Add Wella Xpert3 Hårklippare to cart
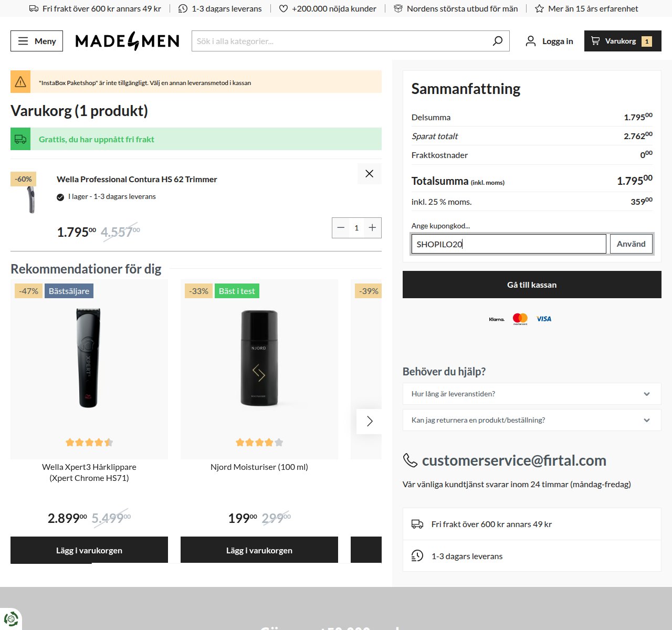Screen dimensions: 672x630 click(x=89, y=550)
